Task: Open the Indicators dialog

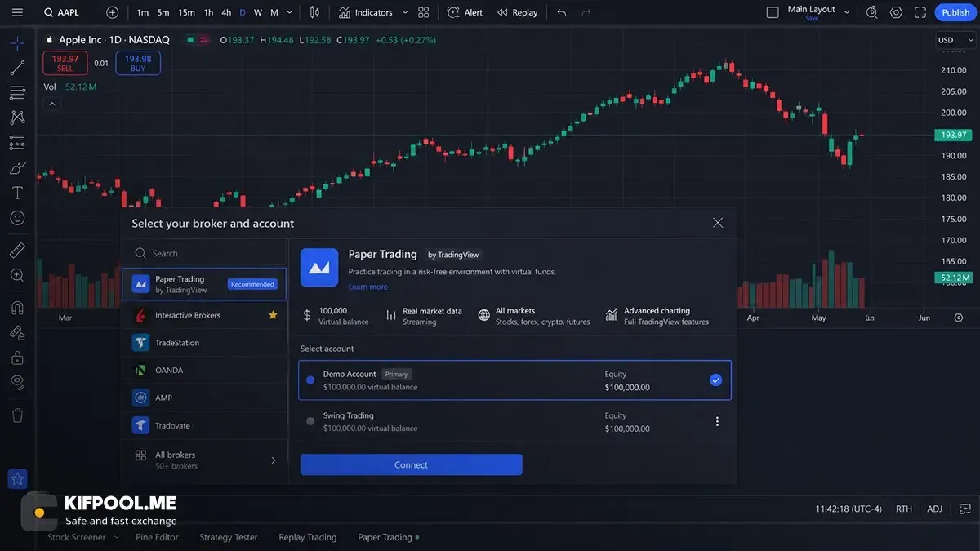Action: pos(366,12)
